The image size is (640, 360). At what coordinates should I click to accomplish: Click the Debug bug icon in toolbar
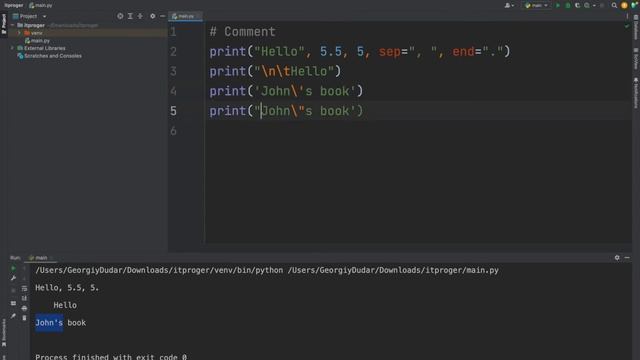(568, 5)
